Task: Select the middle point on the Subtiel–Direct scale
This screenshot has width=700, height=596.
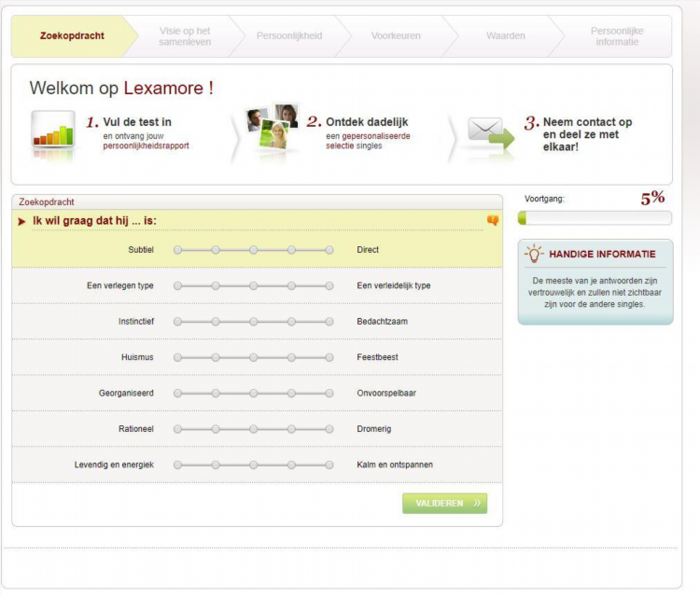Action: pyautogui.click(x=254, y=250)
